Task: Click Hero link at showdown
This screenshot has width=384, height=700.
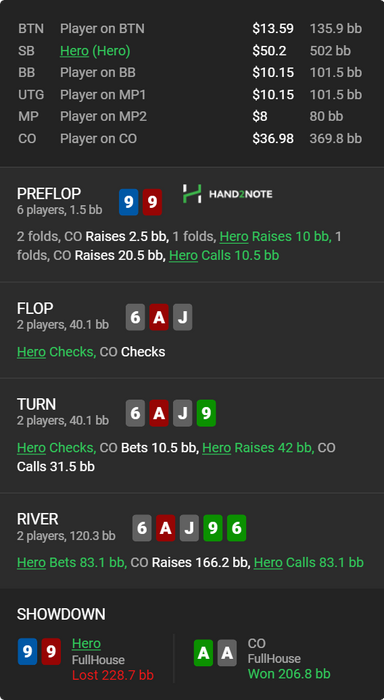Action: pyautogui.click(x=86, y=643)
